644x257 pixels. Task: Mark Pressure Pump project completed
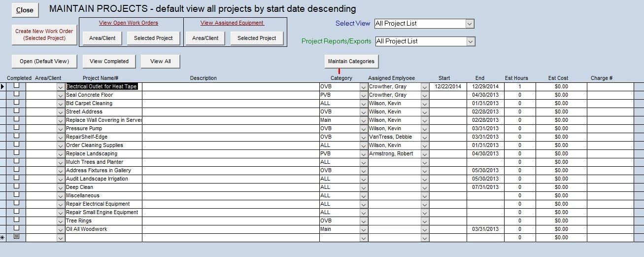tap(16, 128)
